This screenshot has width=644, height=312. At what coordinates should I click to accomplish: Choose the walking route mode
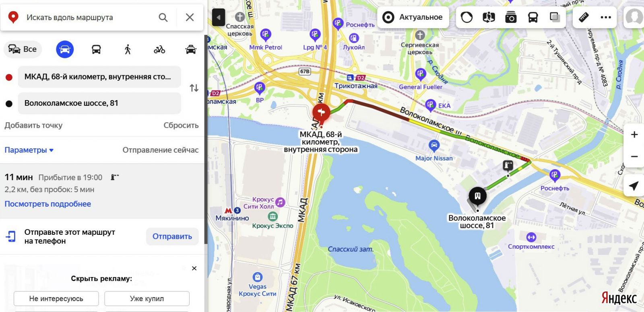point(128,49)
